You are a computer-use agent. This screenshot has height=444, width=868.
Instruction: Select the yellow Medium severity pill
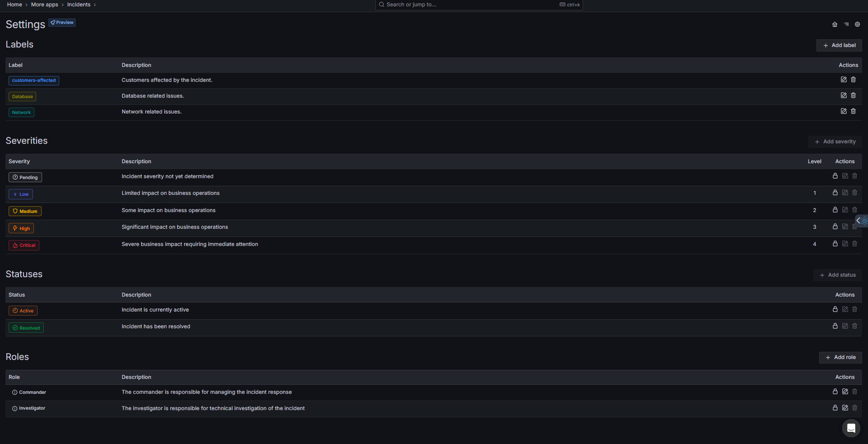tap(25, 211)
